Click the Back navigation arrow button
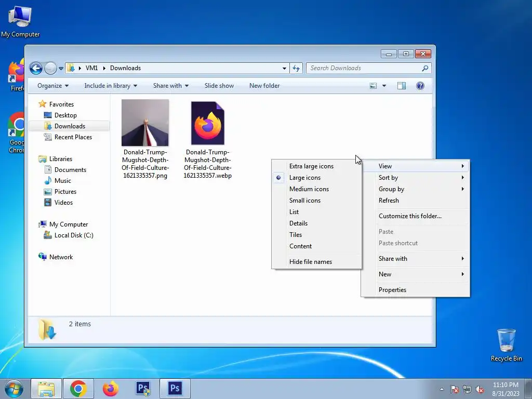 (x=36, y=68)
